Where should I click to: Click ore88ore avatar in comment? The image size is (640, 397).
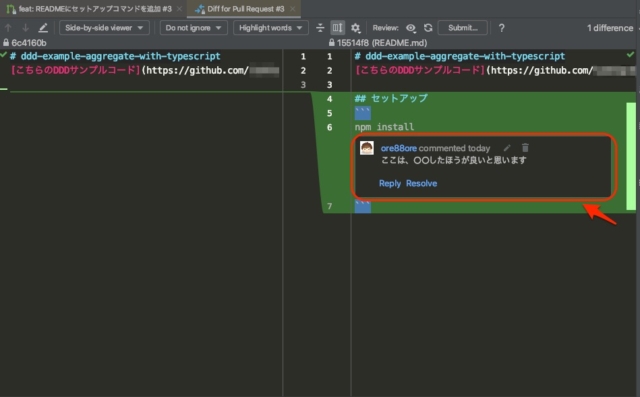[367, 148]
